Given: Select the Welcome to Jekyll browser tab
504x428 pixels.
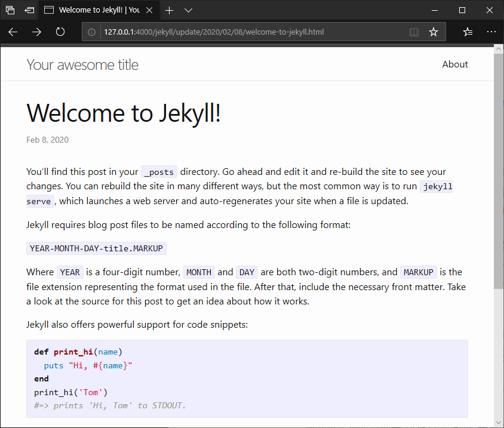Looking at the screenshot, I should [x=98, y=10].
